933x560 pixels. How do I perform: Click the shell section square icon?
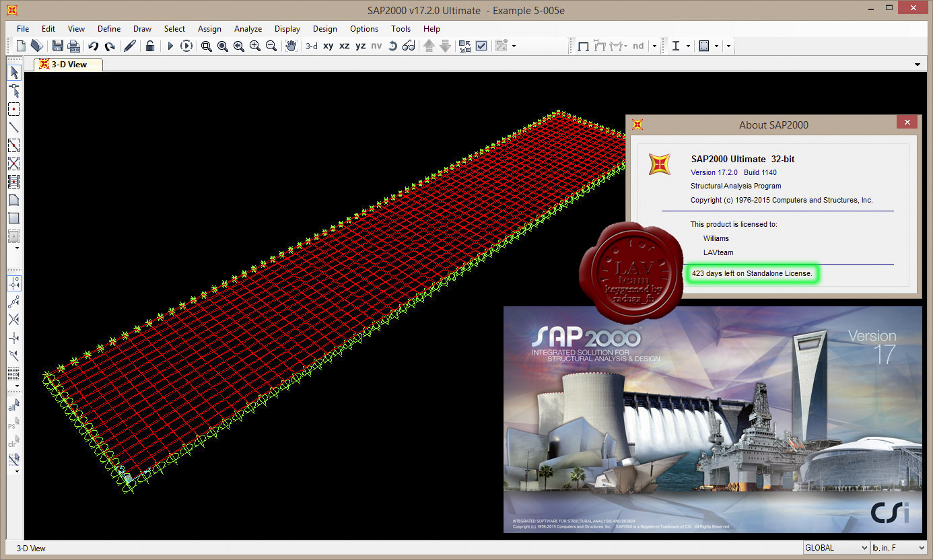[704, 46]
